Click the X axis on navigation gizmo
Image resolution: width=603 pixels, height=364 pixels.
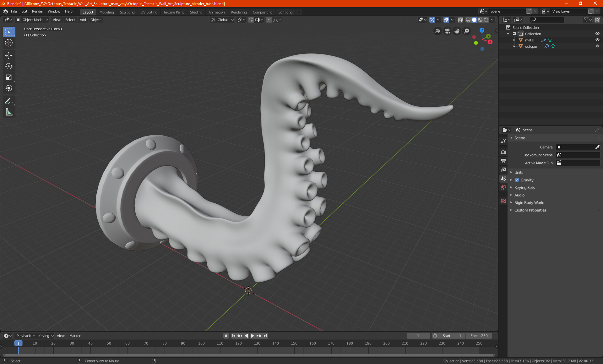pyautogui.click(x=490, y=42)
